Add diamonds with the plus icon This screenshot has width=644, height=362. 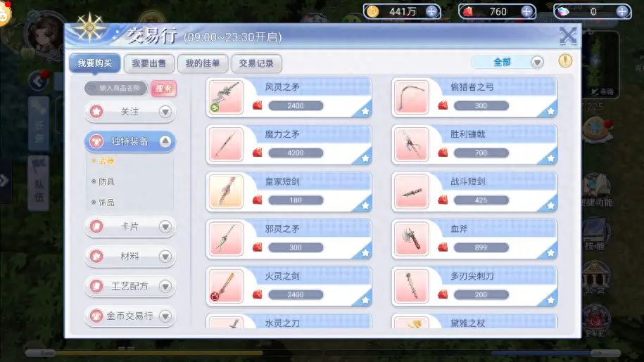621,11
